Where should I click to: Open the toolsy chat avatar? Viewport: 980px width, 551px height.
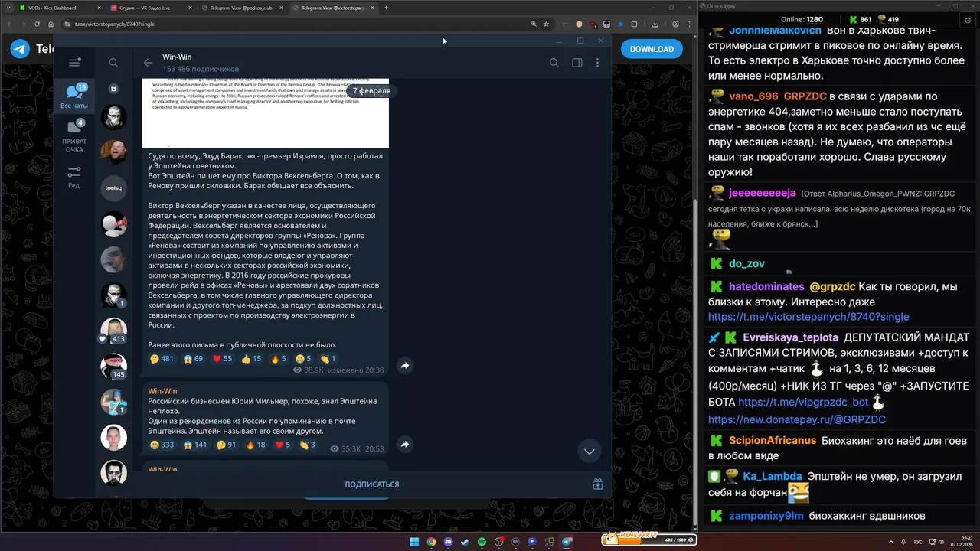[113, 187]
